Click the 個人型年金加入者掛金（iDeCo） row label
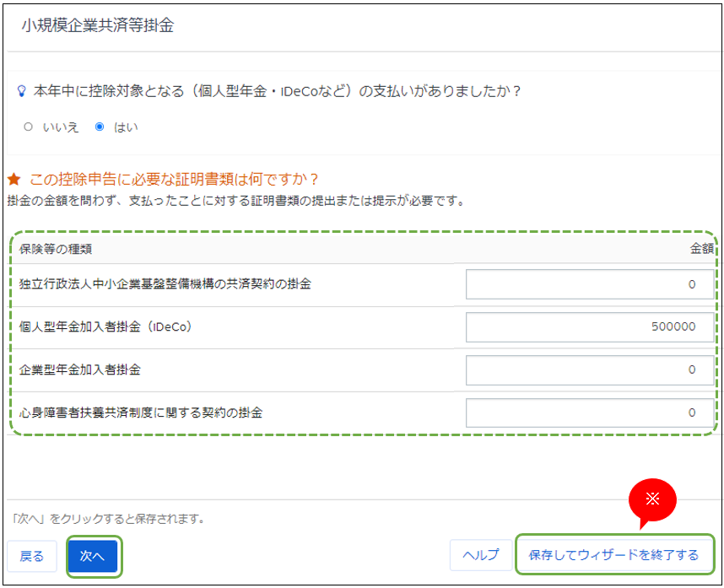The height and width of the screenshot is (588, 724). (x=105, y=326)
